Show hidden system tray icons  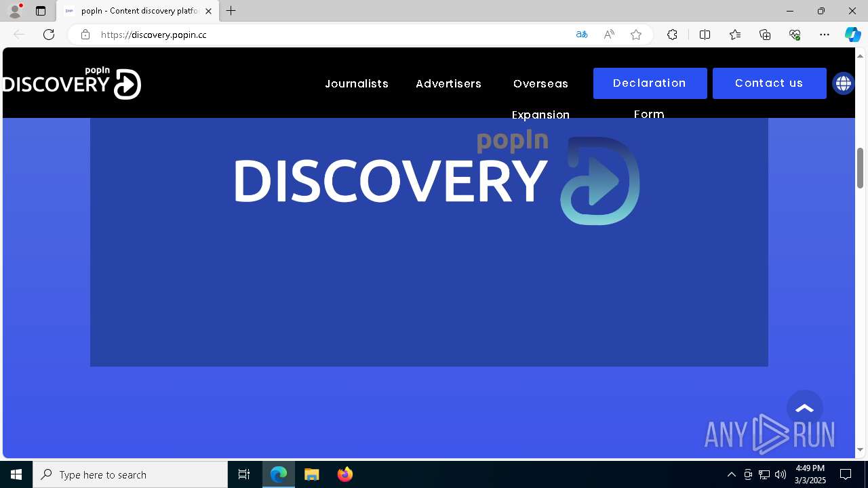click(731, 474)
